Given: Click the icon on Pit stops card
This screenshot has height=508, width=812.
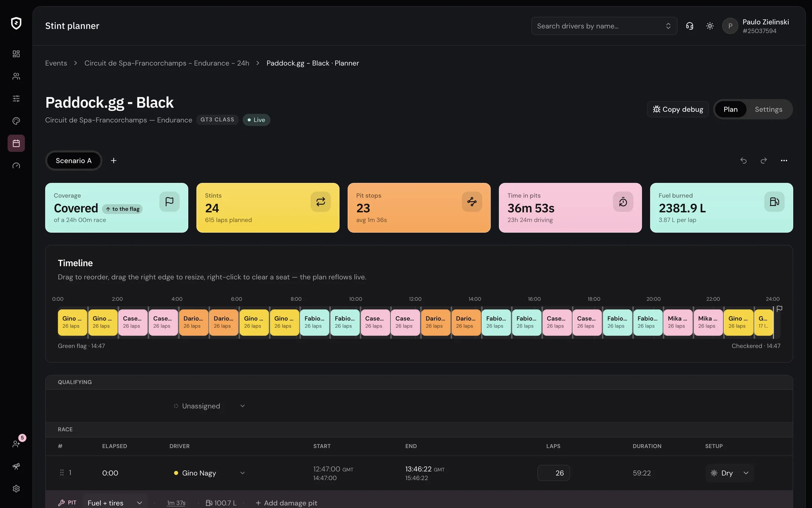Looking at the screenshot, I should 472,201.
